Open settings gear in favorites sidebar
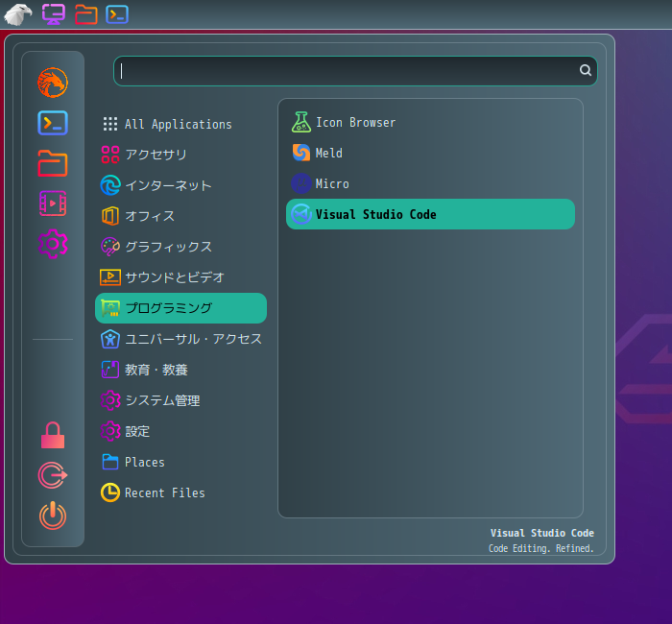The width and height of the screenshot is (672, 624). (53, 244)
